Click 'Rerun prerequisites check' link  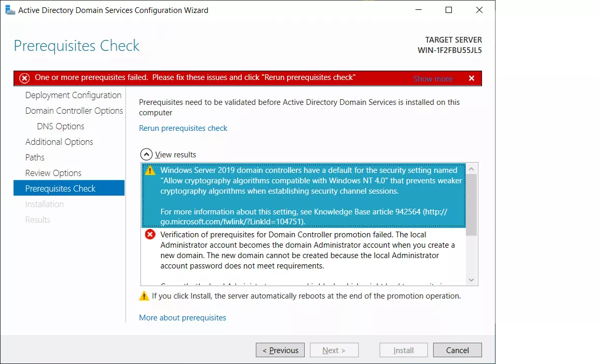pos(183,128)
